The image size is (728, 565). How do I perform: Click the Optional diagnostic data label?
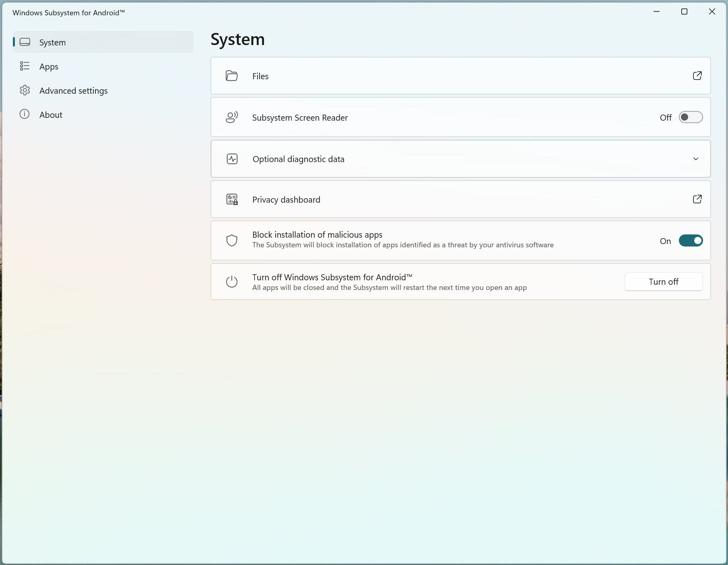coord(299,159)
